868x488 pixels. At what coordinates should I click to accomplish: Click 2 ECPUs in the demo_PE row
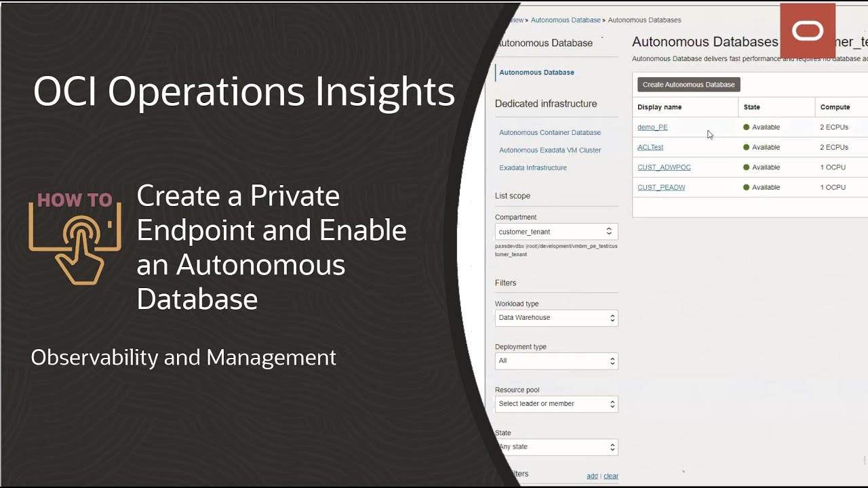coord(834,127)
